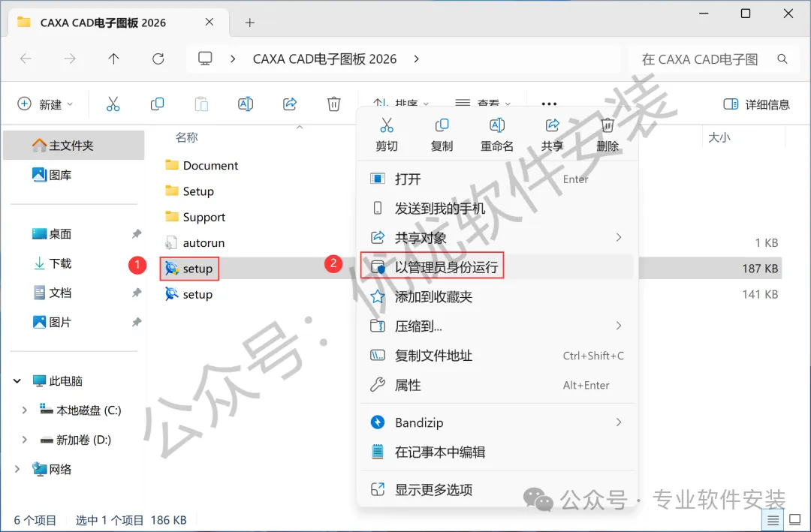Expand the 网络 tree node

click(x=17, y=470)
